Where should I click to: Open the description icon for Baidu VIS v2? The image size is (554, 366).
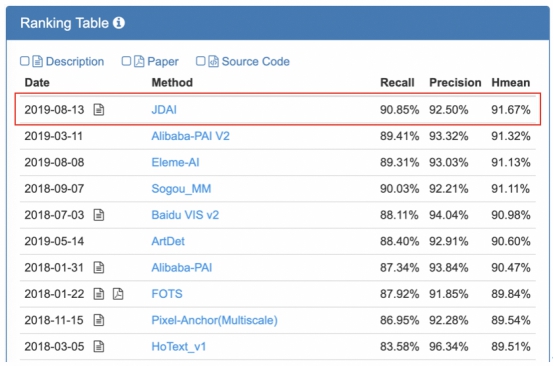(99, 215)
